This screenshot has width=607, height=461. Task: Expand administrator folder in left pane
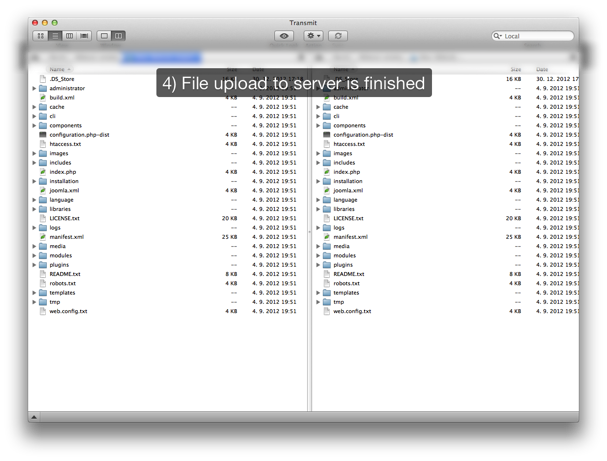click(34, 88)
